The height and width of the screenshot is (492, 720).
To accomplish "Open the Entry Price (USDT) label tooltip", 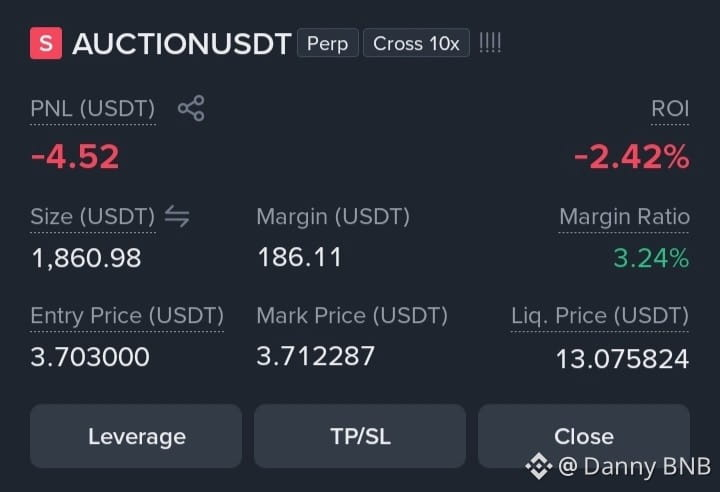I will click(127, 316).
